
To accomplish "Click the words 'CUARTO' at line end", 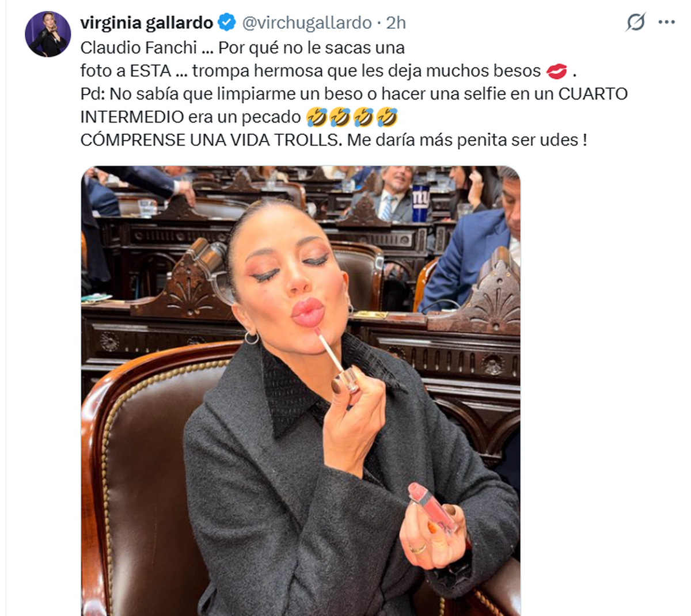I will 593,94.
